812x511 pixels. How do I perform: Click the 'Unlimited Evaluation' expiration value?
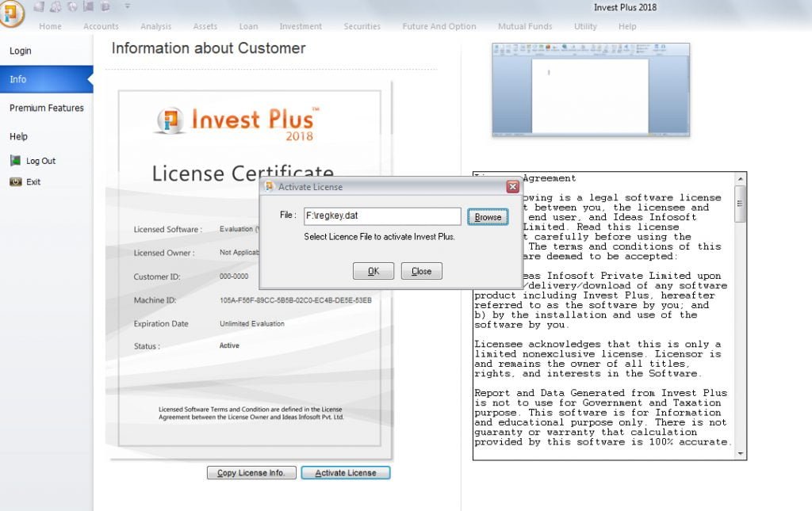coord(252,324)
